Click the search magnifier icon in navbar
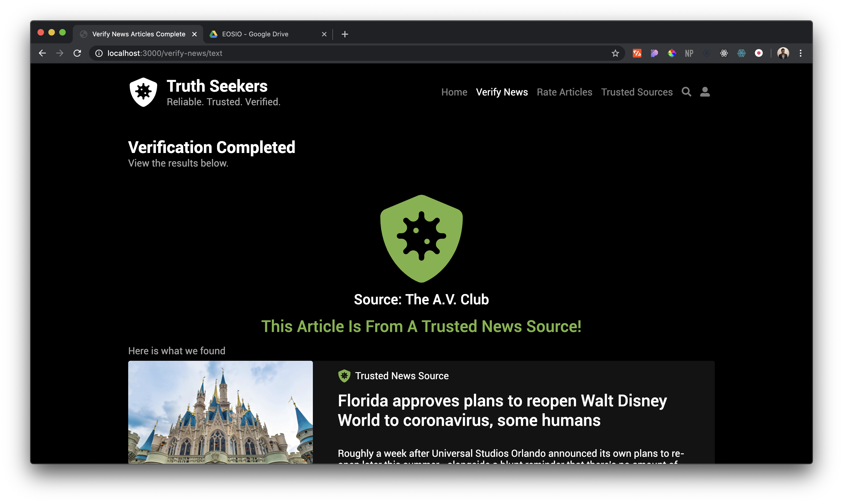Viewport: 843px width, 504px height. [686, 92]
